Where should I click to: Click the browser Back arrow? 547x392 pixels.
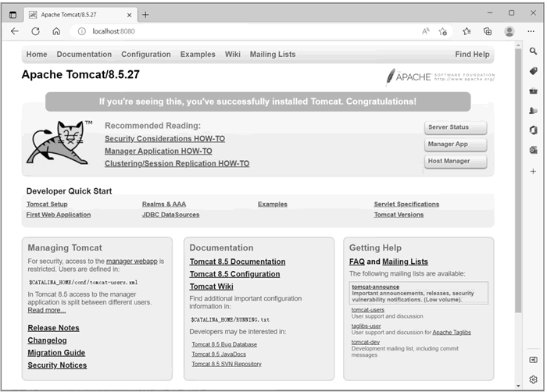click(x=15, y=31)
